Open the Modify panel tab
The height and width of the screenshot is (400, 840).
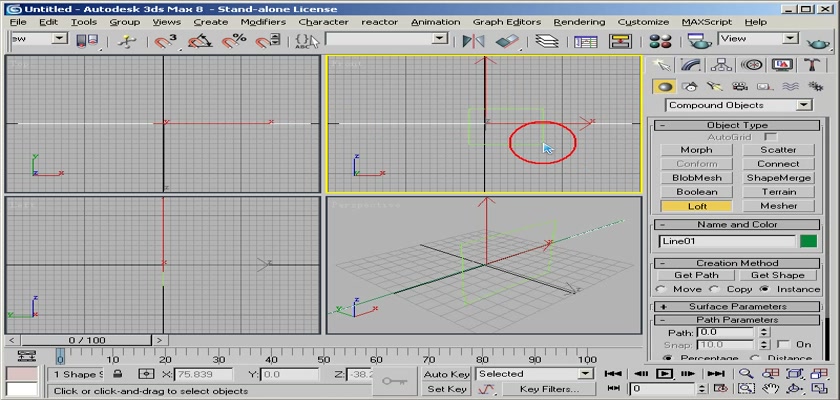click(x=688, y=65)
